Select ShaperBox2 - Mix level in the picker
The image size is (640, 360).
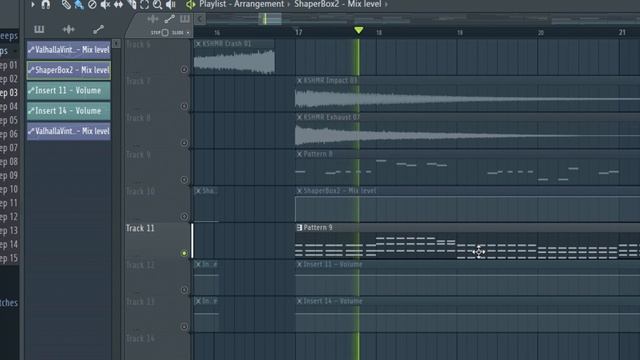pos(69,70)
